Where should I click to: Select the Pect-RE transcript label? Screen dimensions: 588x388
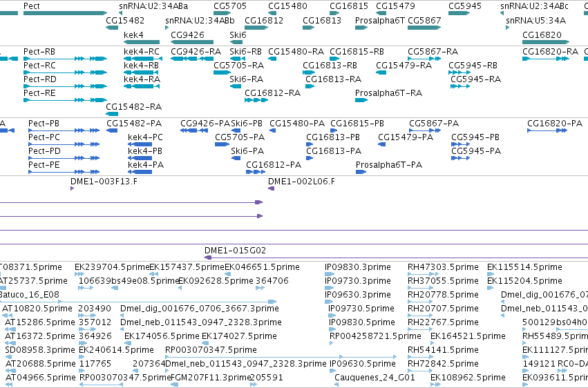(x=39, y=93)
